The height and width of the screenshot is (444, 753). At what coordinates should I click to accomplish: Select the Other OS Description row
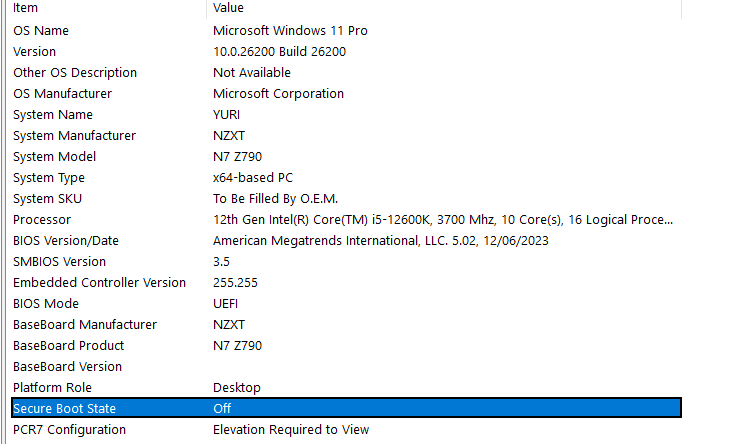click(75, 73)
